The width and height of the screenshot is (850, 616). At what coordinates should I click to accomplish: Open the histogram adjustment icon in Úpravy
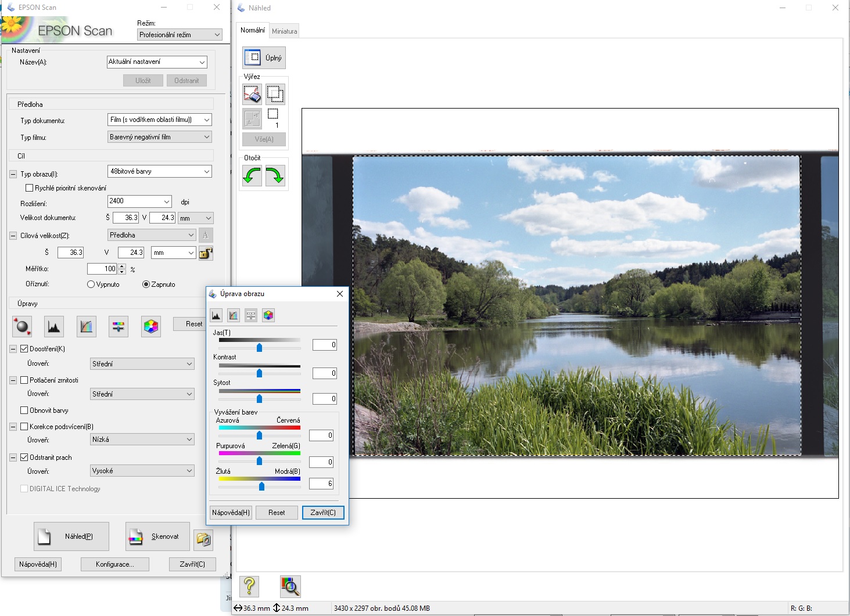54,326
